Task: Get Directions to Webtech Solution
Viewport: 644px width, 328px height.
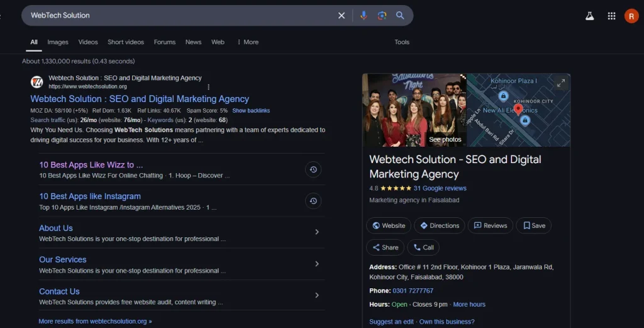Action: [440, 225]
